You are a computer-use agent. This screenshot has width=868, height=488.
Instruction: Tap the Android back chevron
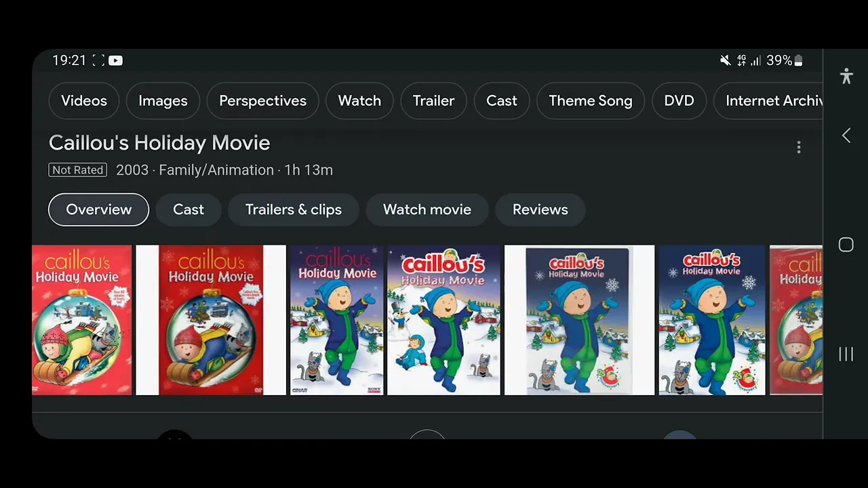point(846,136)
